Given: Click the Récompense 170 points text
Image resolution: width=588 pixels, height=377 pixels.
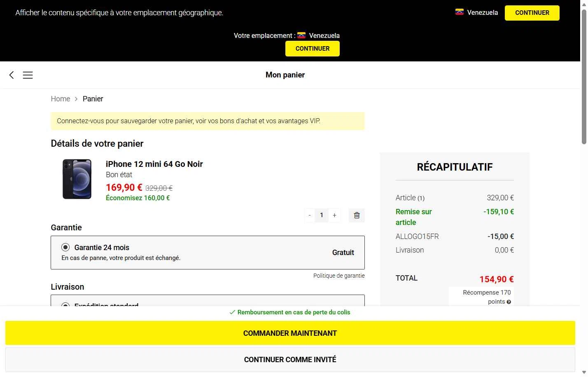Looking at the screenshot, I should coord(487,297).
